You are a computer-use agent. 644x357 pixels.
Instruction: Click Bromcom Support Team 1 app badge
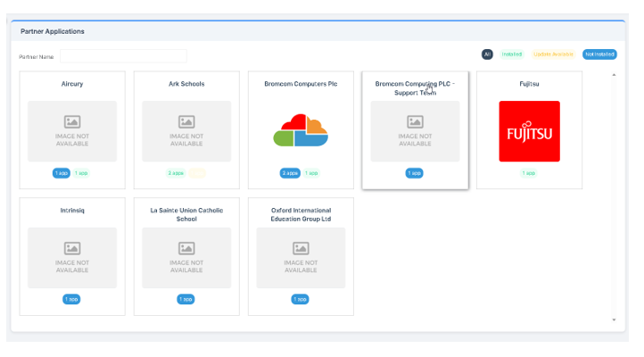click(415, 173)
